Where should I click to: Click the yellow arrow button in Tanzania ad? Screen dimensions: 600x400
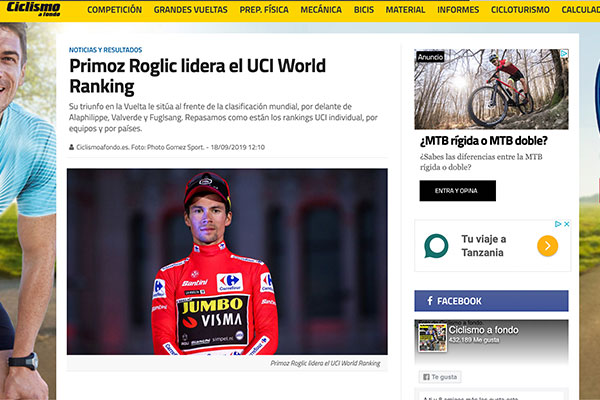click(x=548, y=246)
